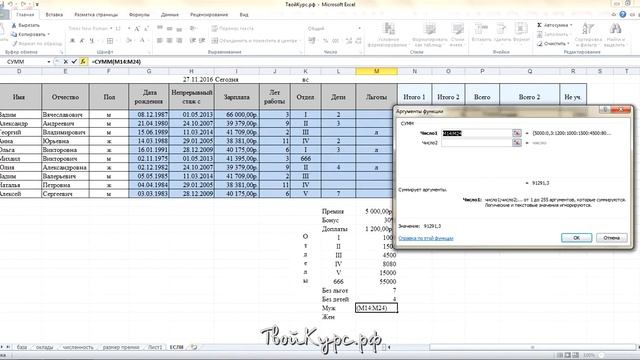
Task: Click the Undo arrow in Quick Access Toolbar
Action: [11, 4]
